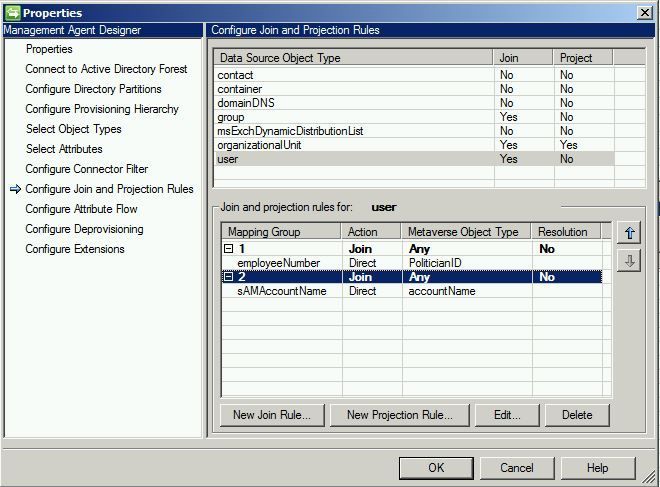Screen dimensions: 660x487
Task: Open Configure Extensions page
Action: point(75,249)
